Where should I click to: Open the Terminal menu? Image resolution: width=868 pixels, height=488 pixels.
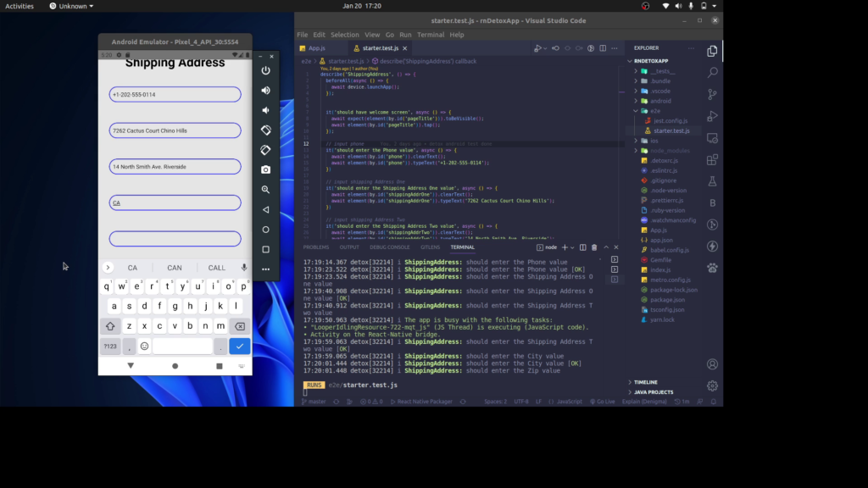point(431,34)
